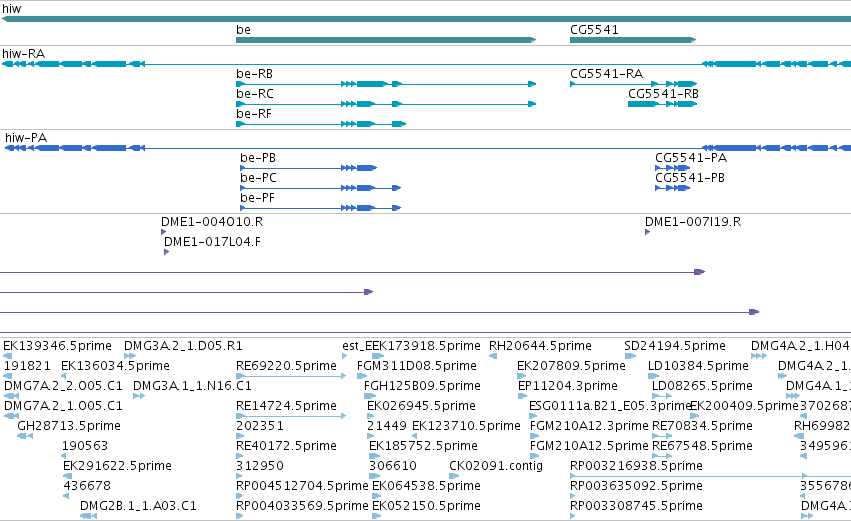Select EST FGM311D08.5prime

click(x=416, y=366)
